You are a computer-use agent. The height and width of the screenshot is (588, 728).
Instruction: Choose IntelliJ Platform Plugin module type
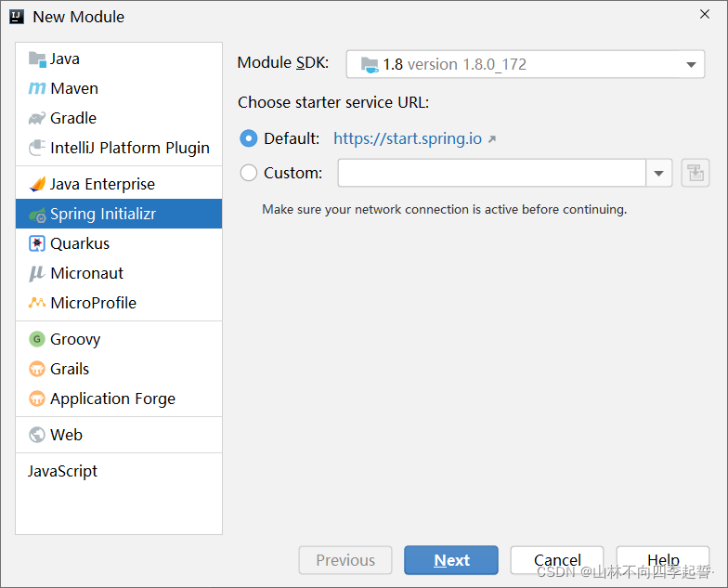[x=119, y=148]
